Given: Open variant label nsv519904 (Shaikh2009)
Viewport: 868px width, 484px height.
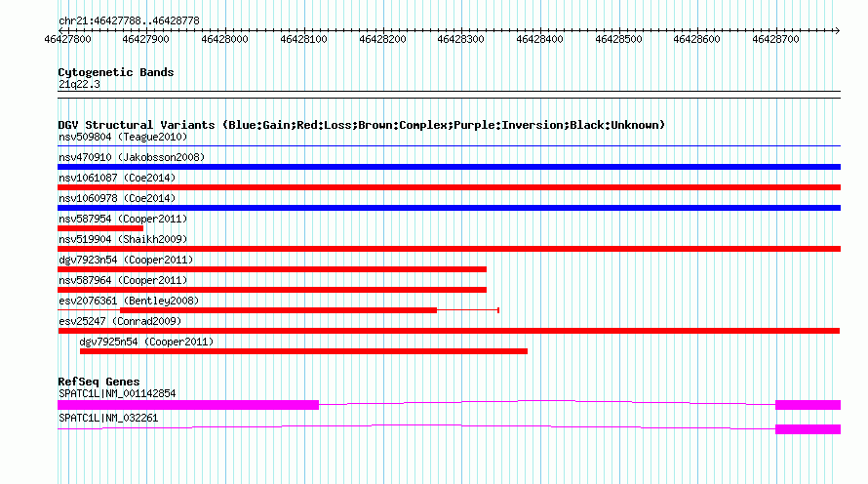Looking at the screenshot, I should pyautogui.click(x=123, y=239).
